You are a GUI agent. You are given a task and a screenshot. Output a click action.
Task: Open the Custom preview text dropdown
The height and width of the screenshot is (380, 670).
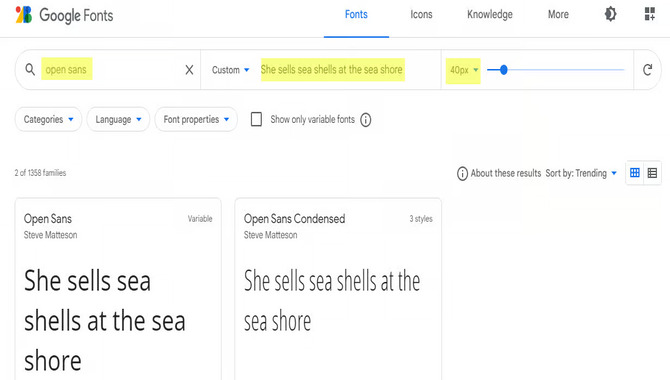231,70
